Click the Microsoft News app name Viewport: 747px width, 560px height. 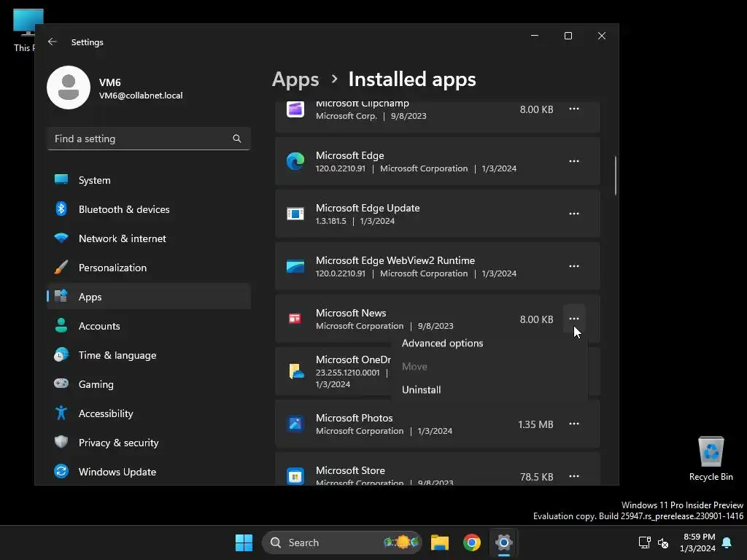coord(351,313)
